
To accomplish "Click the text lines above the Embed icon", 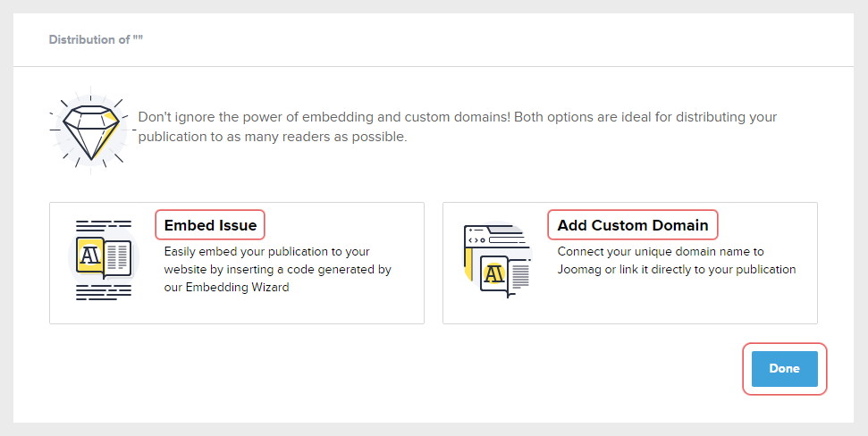I will (103, 226).
